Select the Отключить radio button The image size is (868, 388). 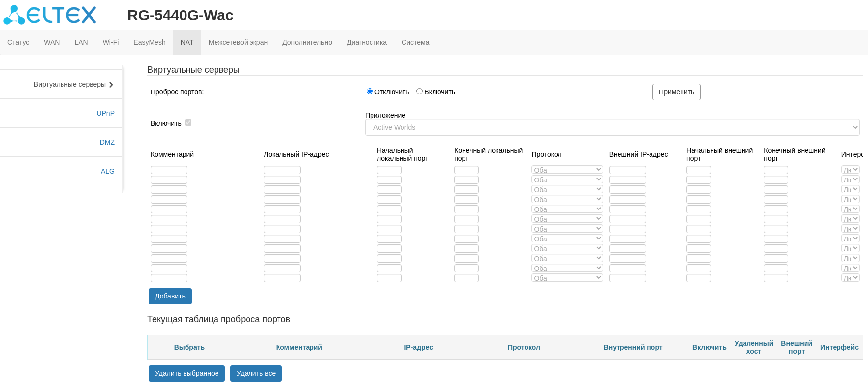click(x=370, y=91)
